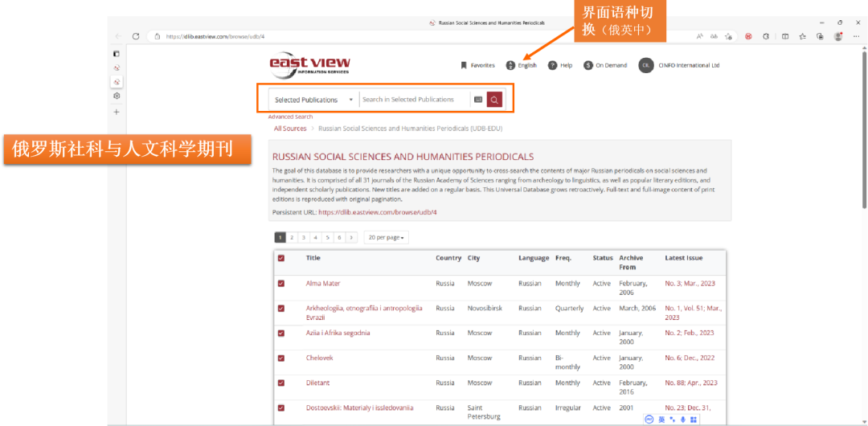
Task: Reload the page with the refresh icon
Action: pyautogui.click(x=136, y=36)
